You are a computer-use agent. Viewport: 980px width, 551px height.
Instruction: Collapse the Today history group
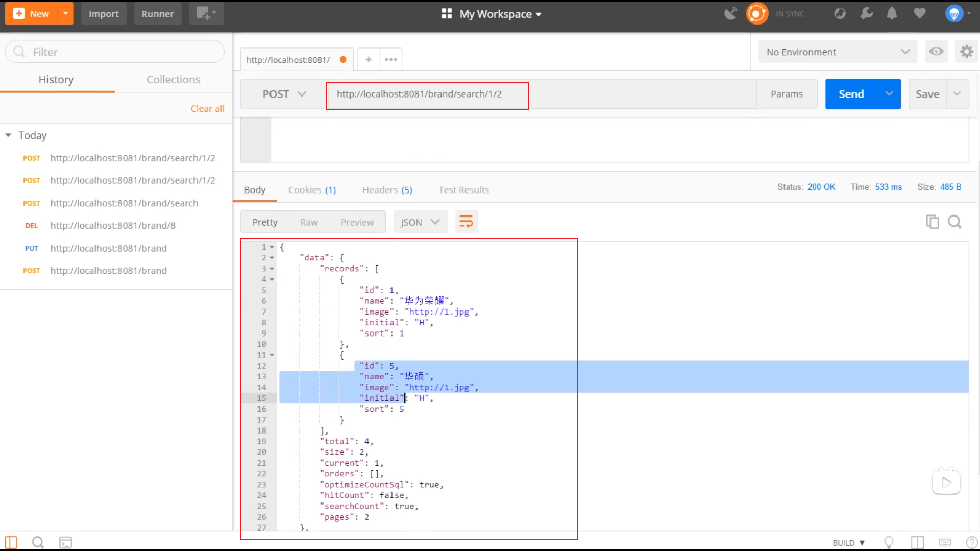click(x=8, y=135)
